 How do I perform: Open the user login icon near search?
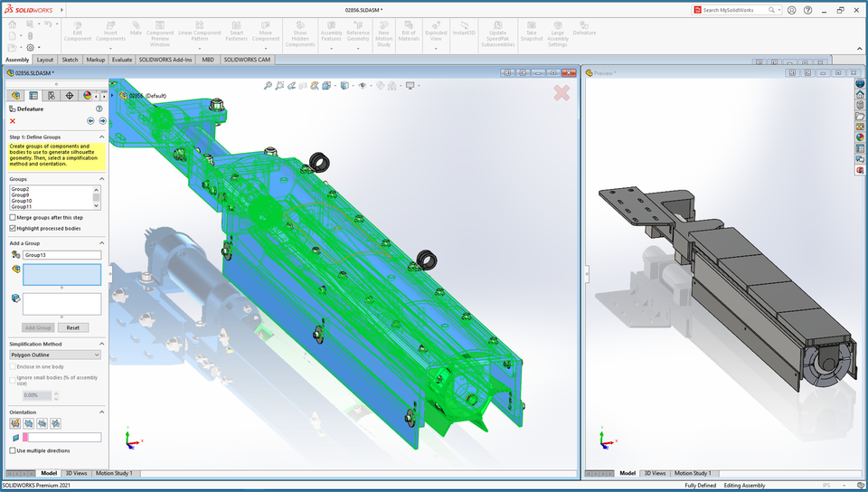pos(792,10)
